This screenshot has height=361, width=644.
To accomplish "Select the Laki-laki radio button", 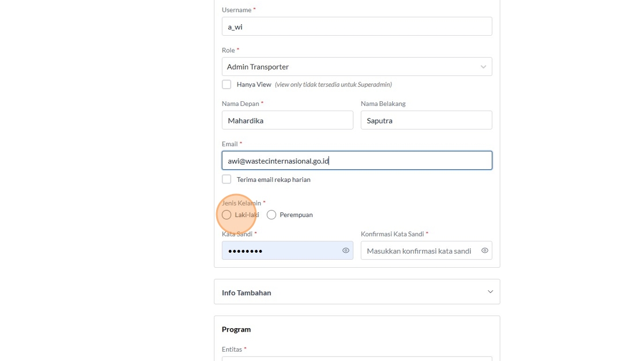I will 227,215.
